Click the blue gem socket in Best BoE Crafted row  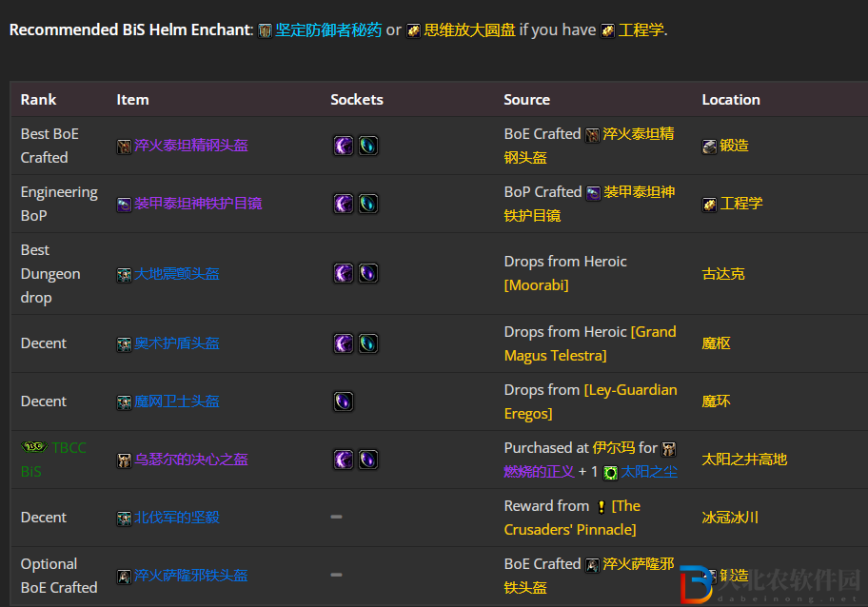coord(368,146)
